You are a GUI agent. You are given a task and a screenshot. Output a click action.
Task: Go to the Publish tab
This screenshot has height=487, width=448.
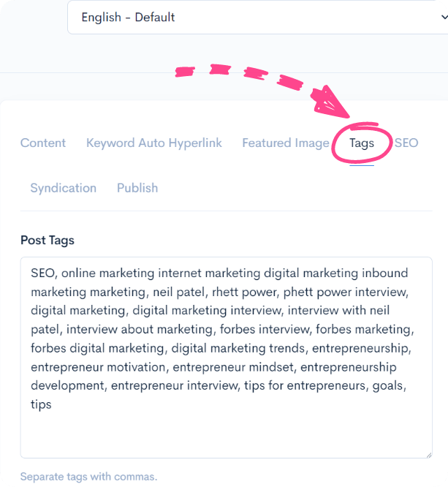tap(137, 188)
